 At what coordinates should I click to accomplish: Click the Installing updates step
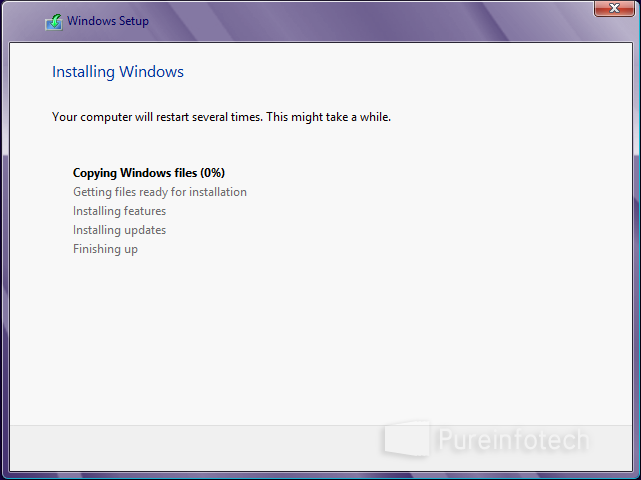tap(119, 230)
